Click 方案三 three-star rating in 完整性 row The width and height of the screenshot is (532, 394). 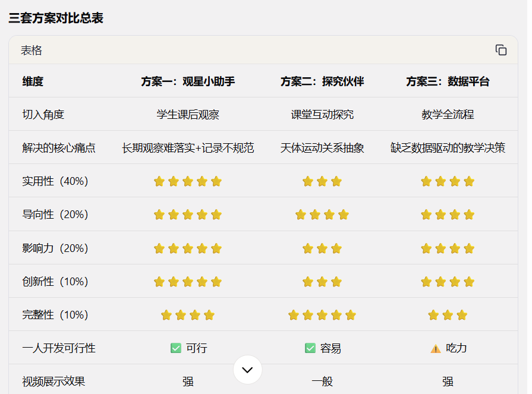tap(448, 316)
